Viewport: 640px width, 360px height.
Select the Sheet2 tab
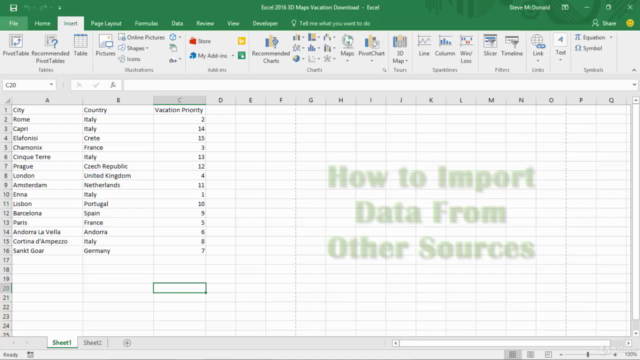(93, 343)
